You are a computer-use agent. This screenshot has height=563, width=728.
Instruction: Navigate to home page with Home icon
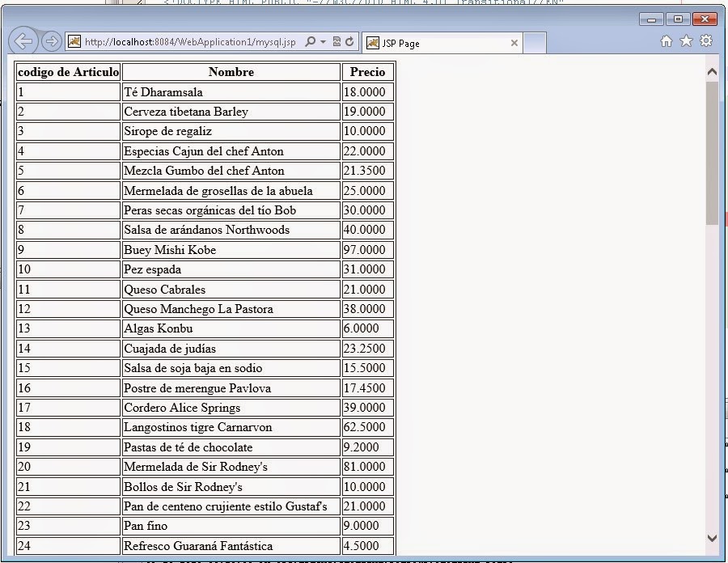click(x=666, y=40)
